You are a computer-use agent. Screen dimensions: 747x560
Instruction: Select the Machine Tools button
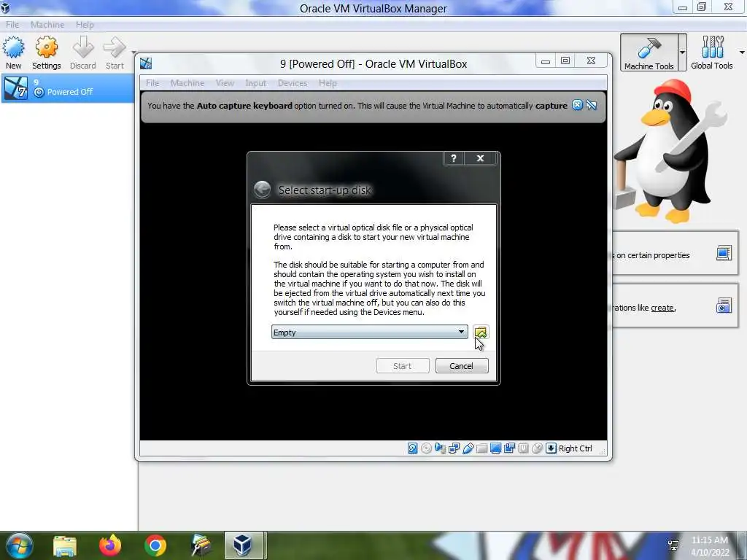pyautogui.click(x=649, y=52)
